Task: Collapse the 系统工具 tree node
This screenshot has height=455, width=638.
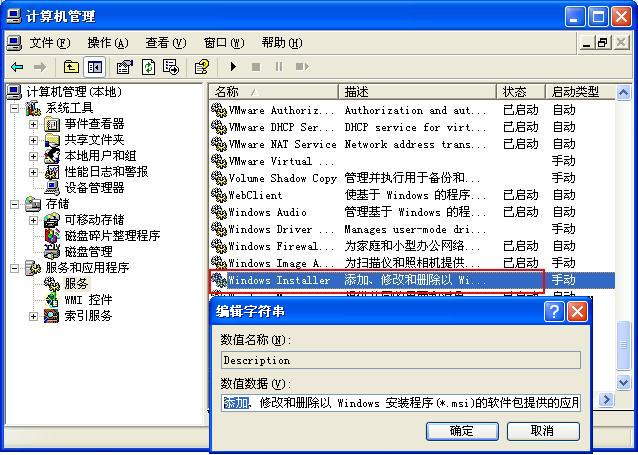Action: click(x=15, y=108)
